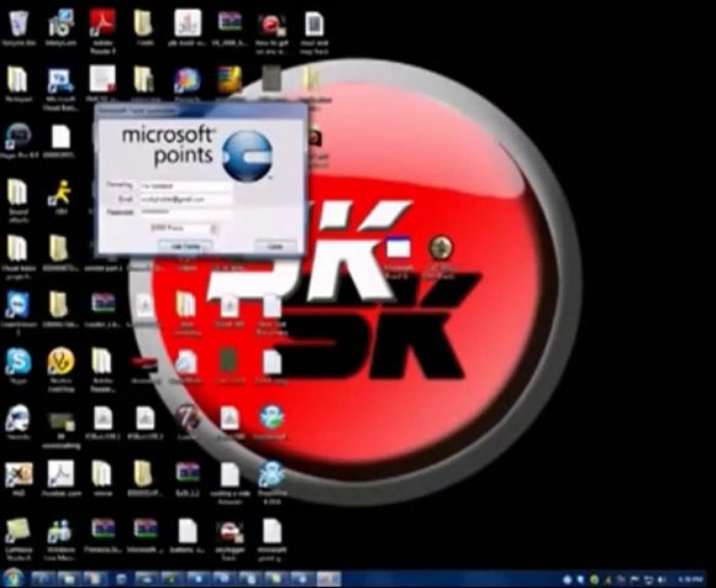The width and height of the screenshot is (716, 588).
Task: Open the Windows Live Messenger desktop icon
Action: coord(60,539)
